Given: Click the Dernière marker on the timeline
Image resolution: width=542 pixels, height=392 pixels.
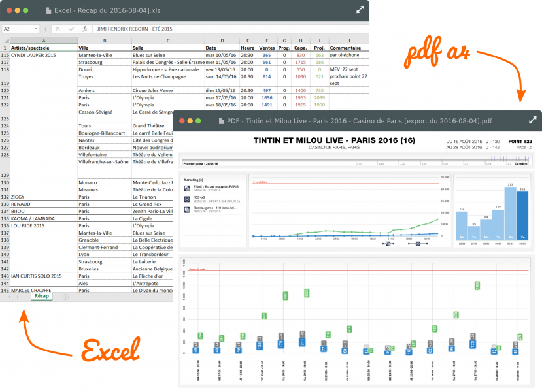Looking at the screenshot, I should pos(520,164).
